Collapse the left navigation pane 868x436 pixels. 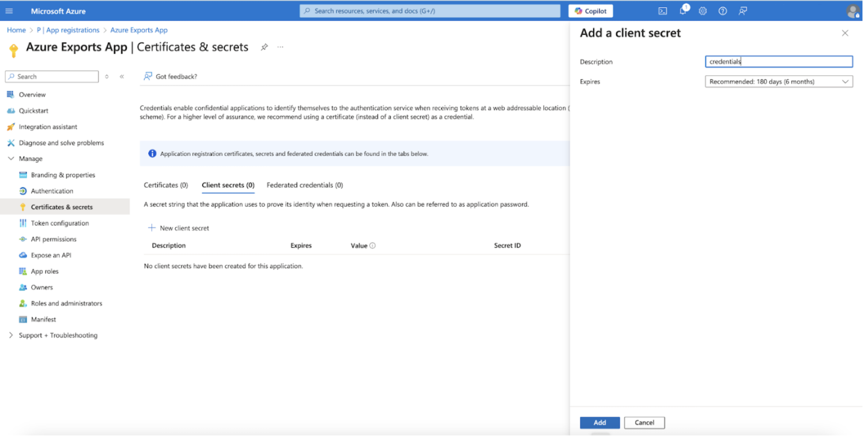tap(122, 77)
